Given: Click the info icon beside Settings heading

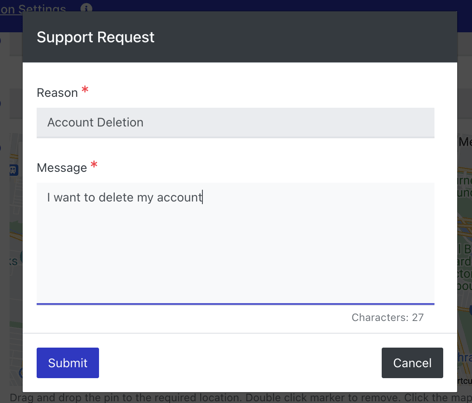Looking at the screenshot, I should (x=86, y=7).
